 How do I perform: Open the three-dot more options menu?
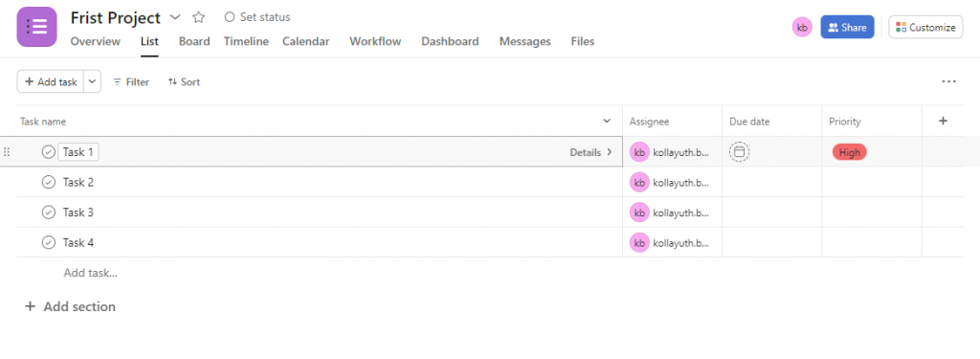click(948, 81)
